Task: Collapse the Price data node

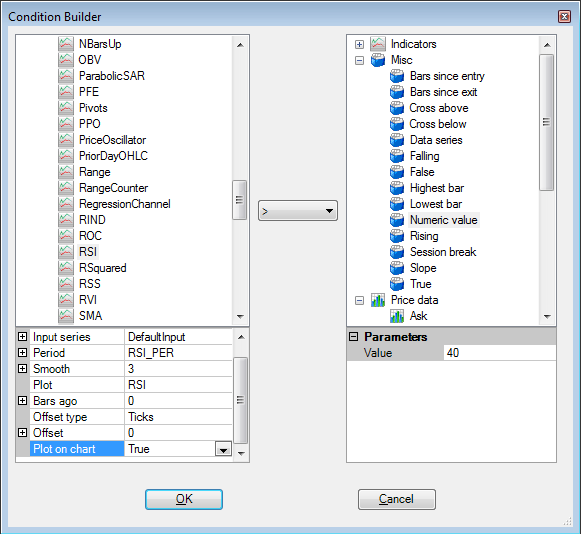Action: coord(359,300)
